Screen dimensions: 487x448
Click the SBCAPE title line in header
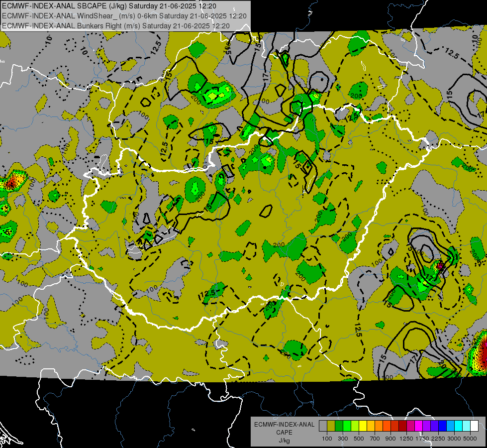(109, 6)
